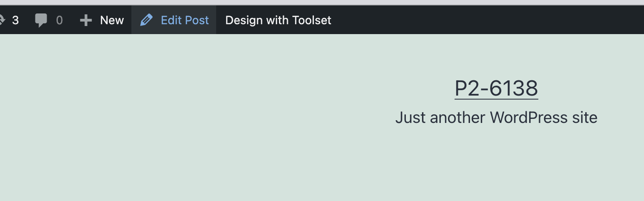
Task: Click the pale green header background
Action: coord(179,117)
